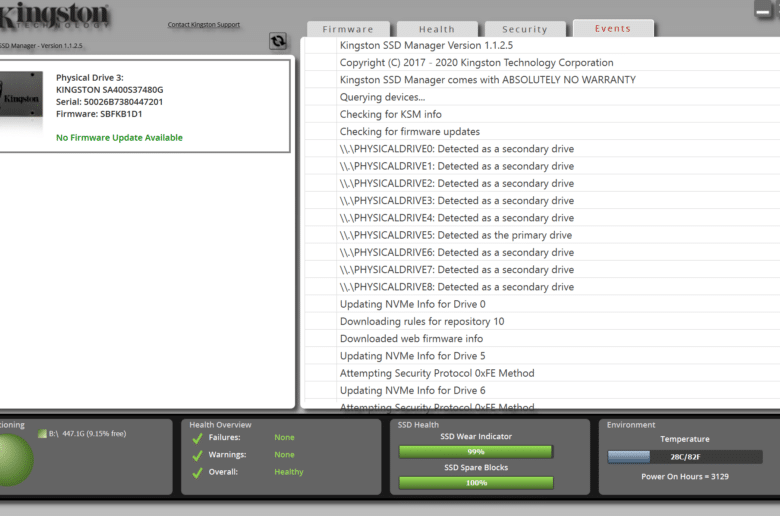This screenshot has width=780, height=516.
Task: Select the PHYSICALDRIVE7 secondary drive event row
Action: (542, 270)
